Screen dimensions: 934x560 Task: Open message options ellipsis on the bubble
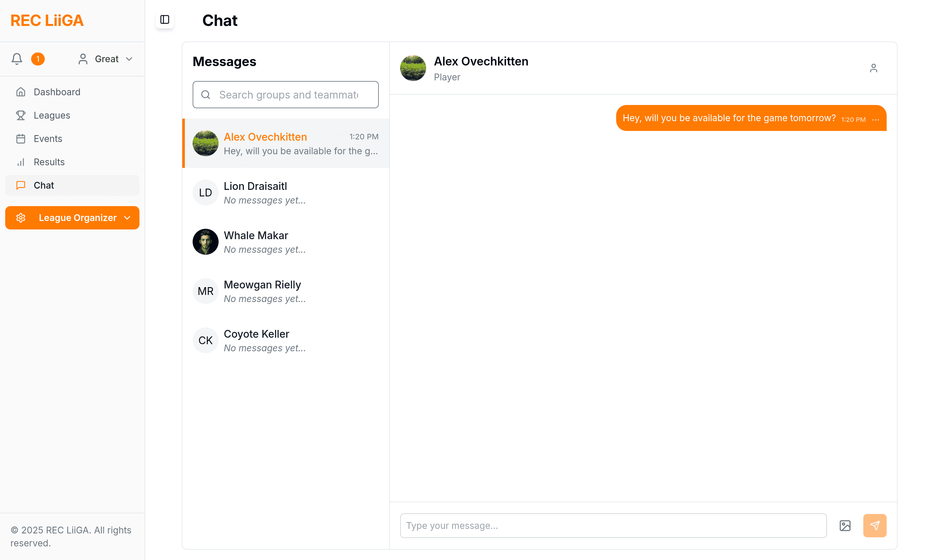pyautogui.click(x=876, y=120)
